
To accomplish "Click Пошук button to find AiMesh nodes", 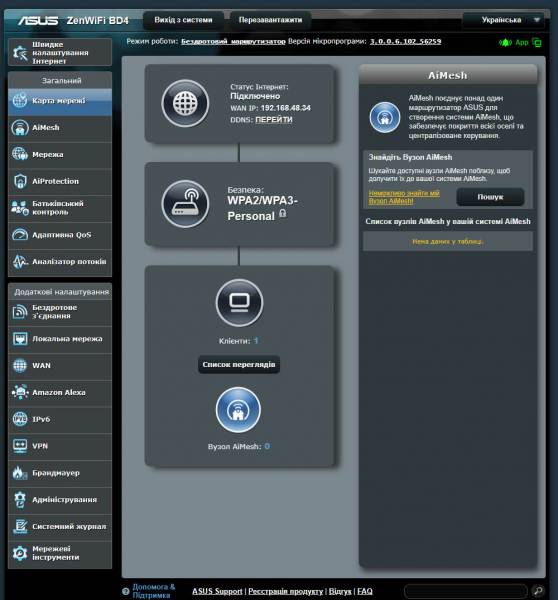I will [x=490, y=197].
